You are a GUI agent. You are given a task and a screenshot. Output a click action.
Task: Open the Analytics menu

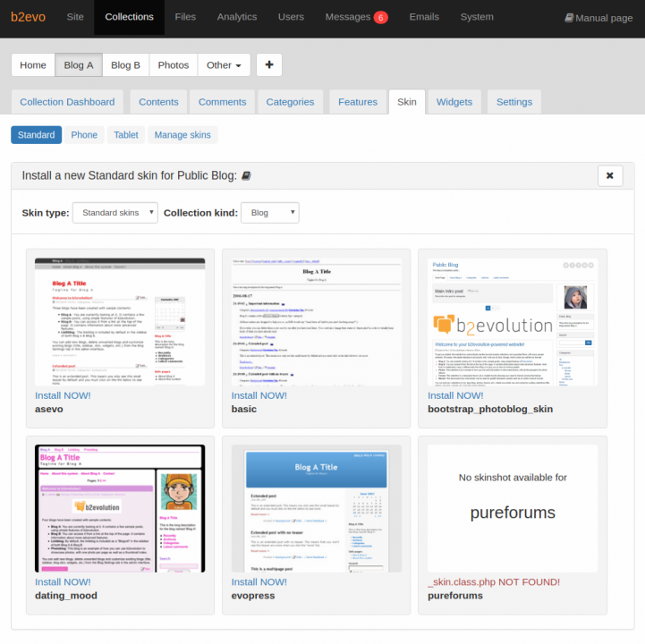coord(237,17)
